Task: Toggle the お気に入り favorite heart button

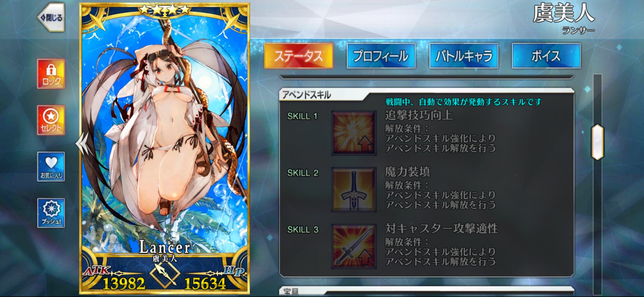Action: pos(51,167)
